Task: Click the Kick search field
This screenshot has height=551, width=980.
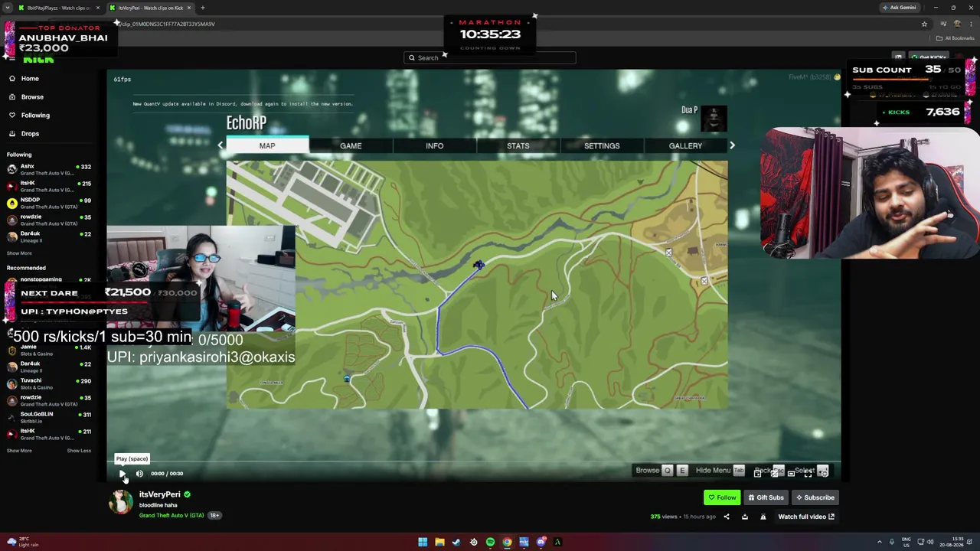Action: (490, 57)
